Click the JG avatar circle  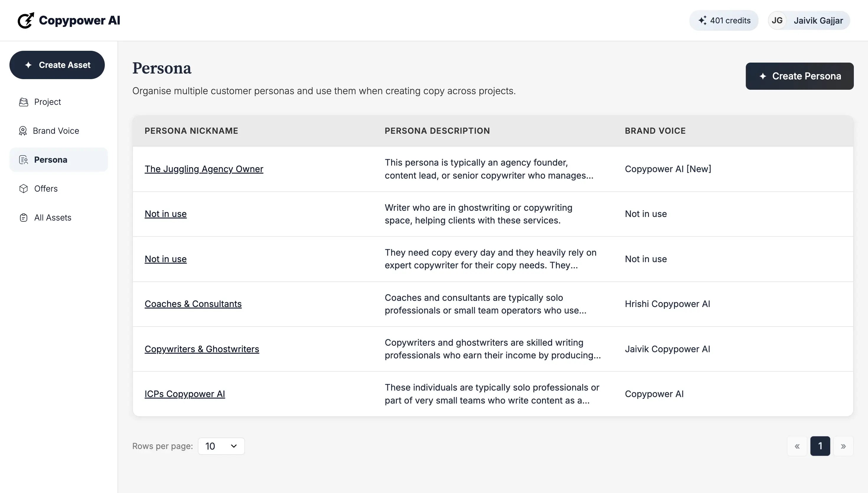tap(778, 20)
